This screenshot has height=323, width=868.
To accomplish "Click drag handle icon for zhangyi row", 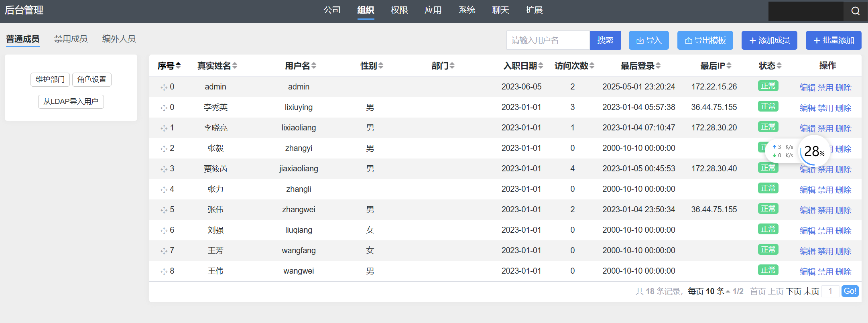I will pyautogui.click(x=164, y=148).
